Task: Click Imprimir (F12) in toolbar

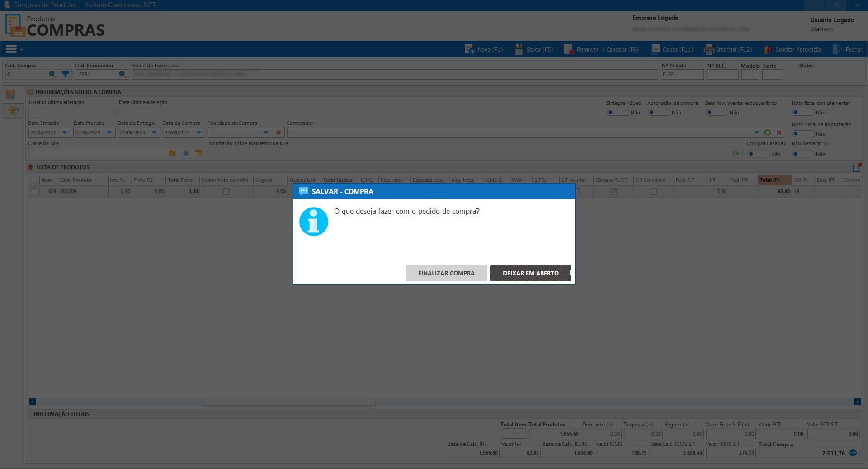Action: click(728, 49)
